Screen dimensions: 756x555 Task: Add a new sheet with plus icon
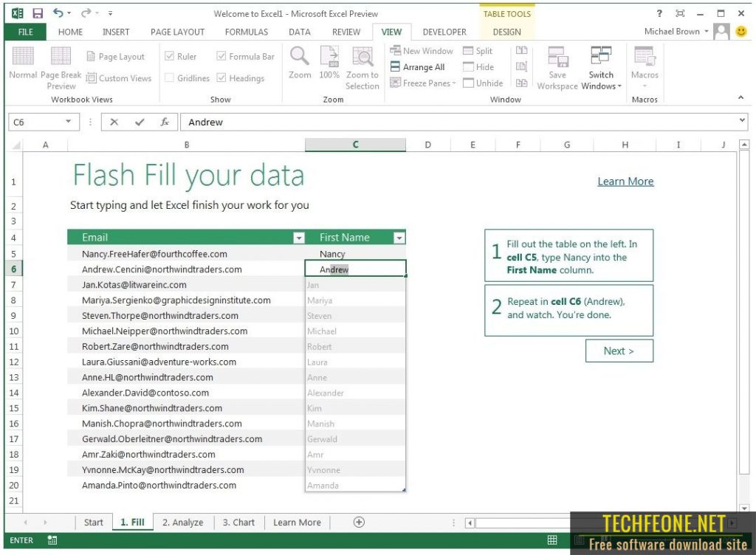(x=359, y=523)
